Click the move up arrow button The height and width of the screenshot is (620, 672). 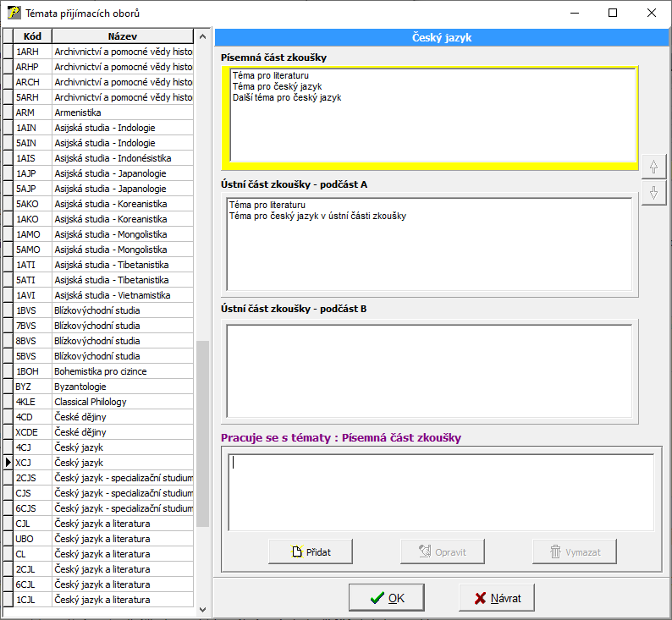[x=653, y=167]
